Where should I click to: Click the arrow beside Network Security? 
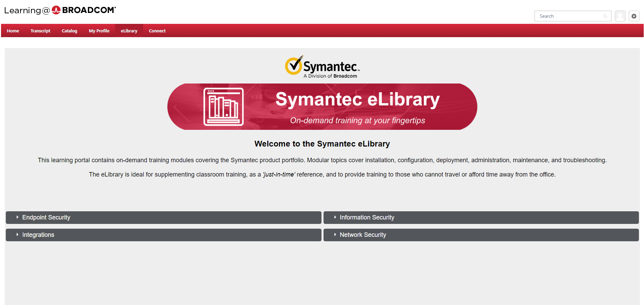[x=335, y=235]
